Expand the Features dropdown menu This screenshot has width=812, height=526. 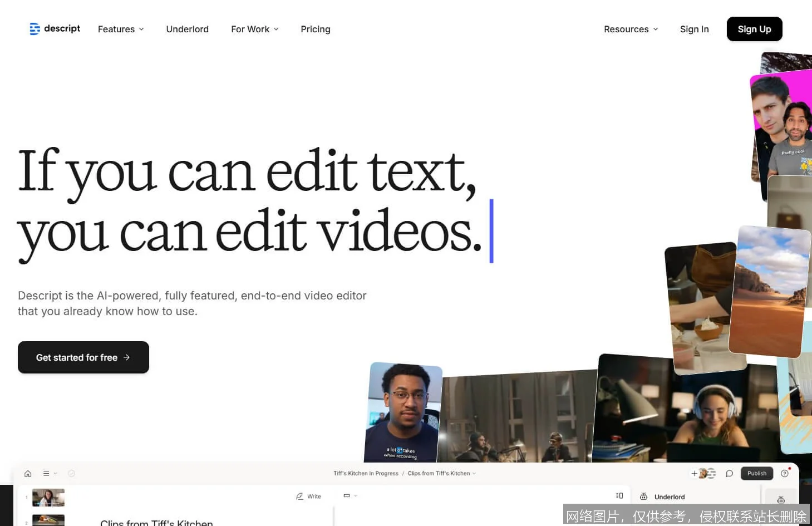click(x=121, y=29)
